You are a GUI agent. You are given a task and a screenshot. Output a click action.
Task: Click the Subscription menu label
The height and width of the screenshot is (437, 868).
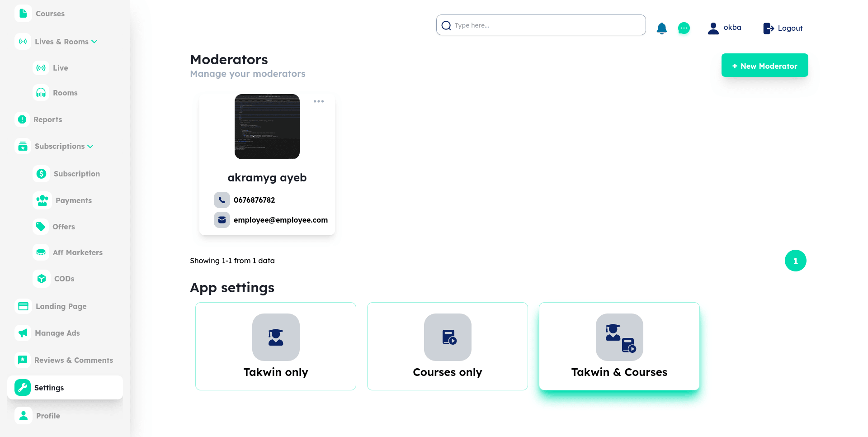point(77,174)
